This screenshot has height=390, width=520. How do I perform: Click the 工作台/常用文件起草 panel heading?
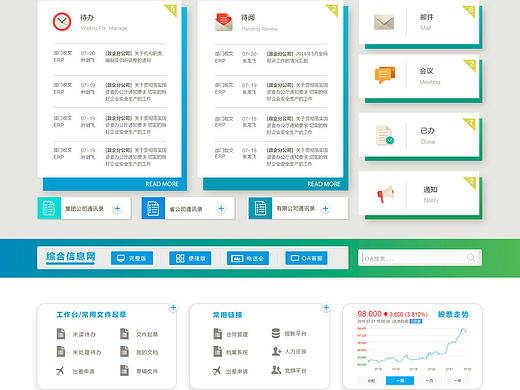click(91, 314)
